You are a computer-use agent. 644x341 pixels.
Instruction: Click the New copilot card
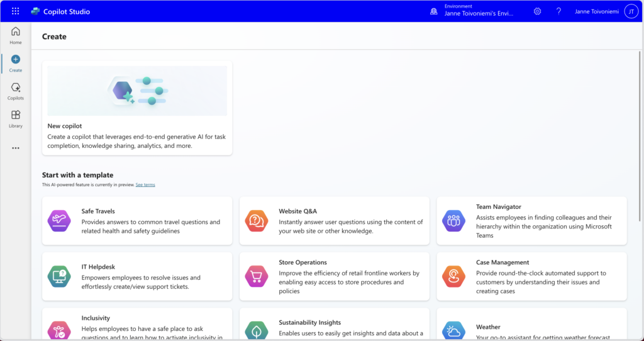coord(137,135)
